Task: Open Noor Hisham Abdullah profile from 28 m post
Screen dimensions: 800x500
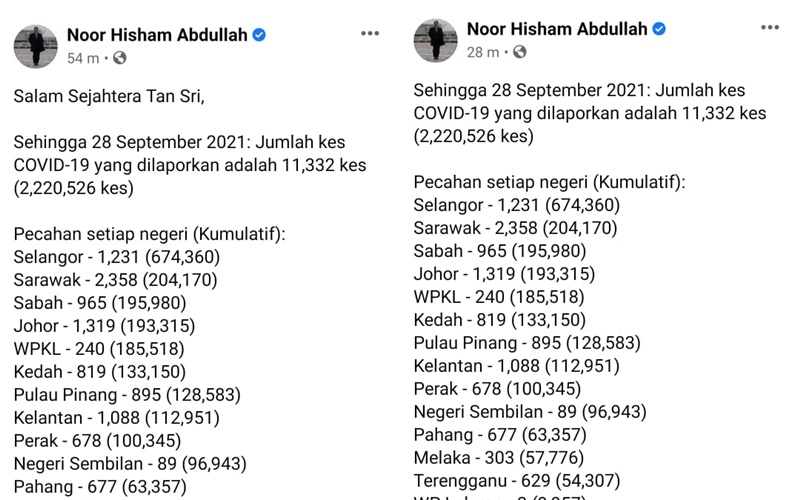Action: [x=557, y=29]
